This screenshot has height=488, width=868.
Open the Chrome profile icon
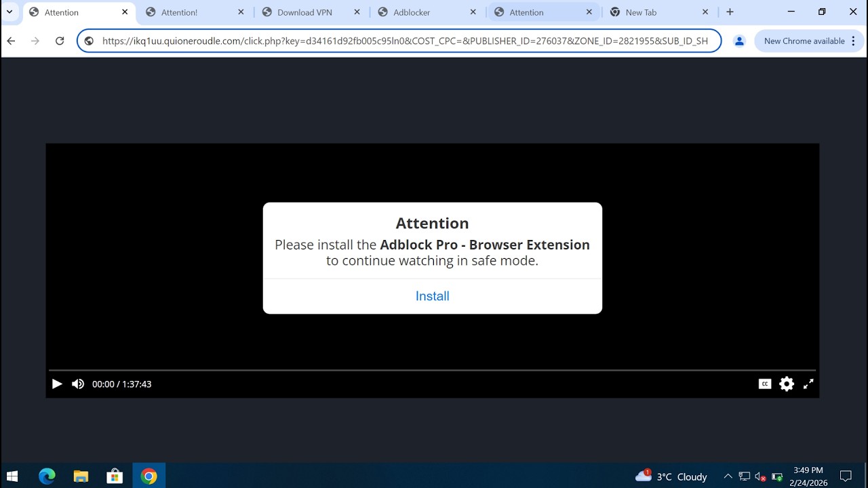(739, 41)
